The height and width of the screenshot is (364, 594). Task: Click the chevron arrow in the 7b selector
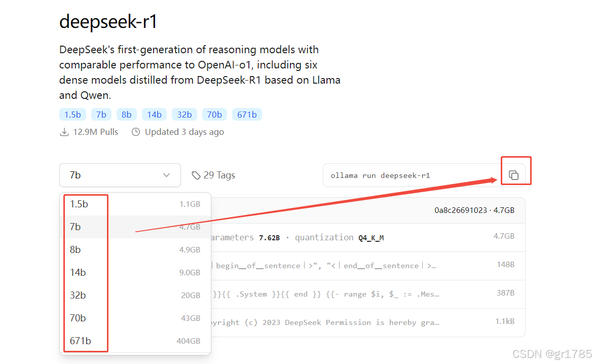(166, 175)
